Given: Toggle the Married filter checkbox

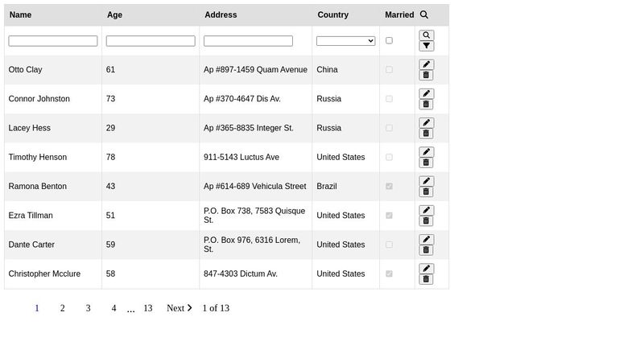Looking at the screenshot, I should 389,40.
